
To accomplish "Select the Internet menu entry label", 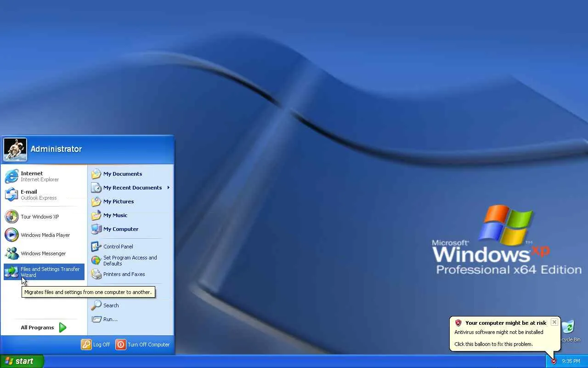I will click(x=32, y=173).
